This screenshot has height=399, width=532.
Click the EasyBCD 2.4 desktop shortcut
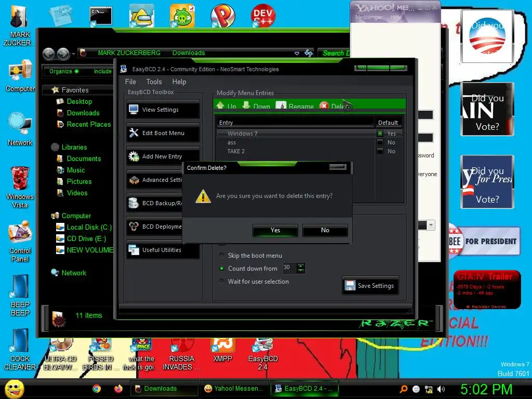(x=263, y=354)
